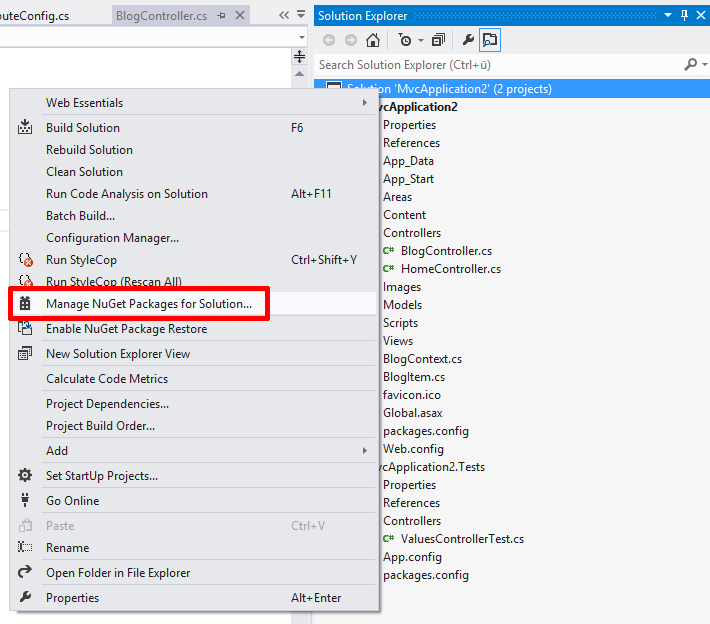This screenshot has width=710, height=624.
Task: Pin the BlogController.cs tab
Action: tap(221, 16)
